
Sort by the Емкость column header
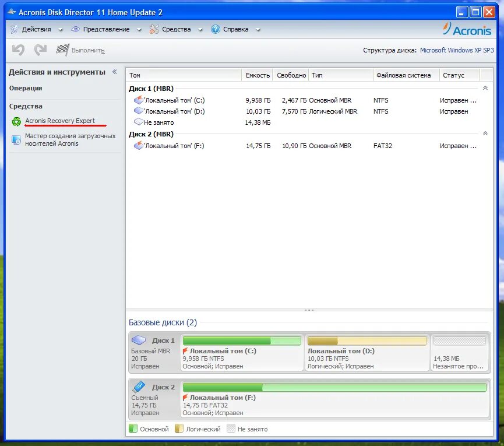tap(257, 75)
